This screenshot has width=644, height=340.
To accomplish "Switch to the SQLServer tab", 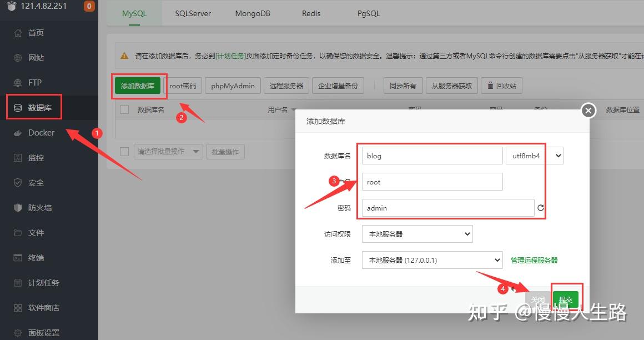I will click(x=193, y=13).
